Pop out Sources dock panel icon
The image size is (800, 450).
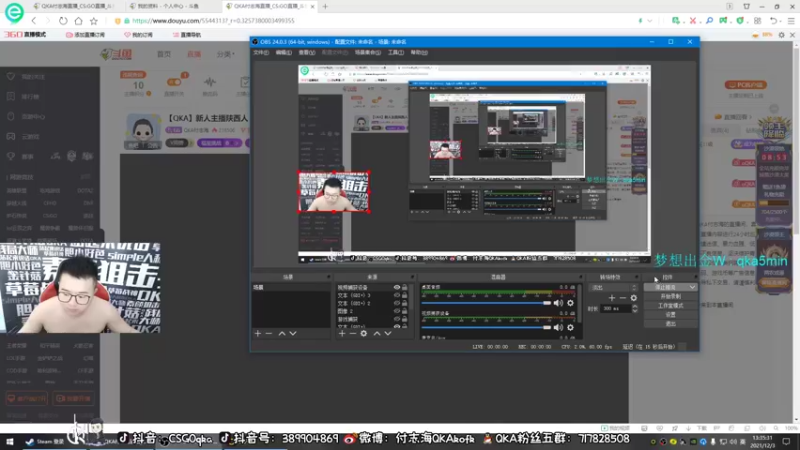[412, 277]
